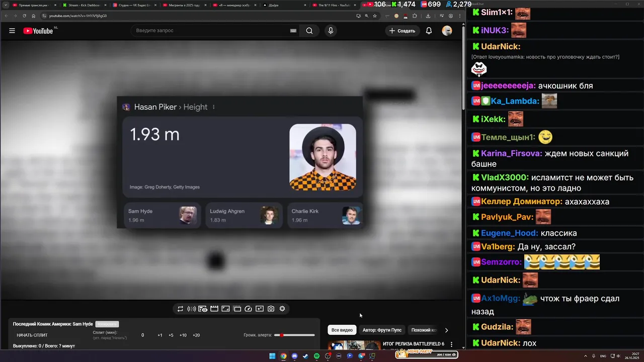This screenshot has height=362, width=644.
Task: Open player toolbar settings gear
Action: 282,309
